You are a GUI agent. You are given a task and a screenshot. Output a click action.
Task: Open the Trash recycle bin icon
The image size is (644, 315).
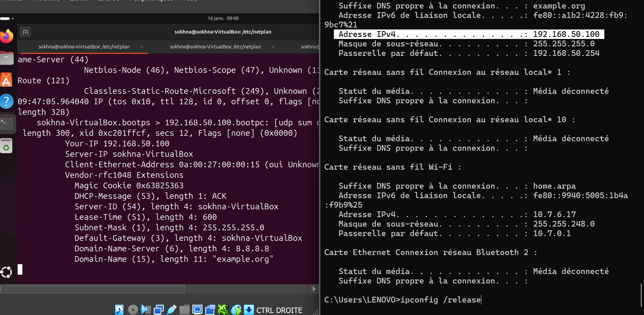click(x=6, y=146)
